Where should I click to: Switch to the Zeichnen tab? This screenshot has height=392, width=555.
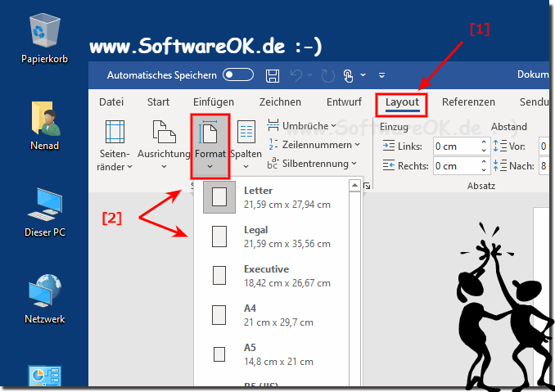280,102
